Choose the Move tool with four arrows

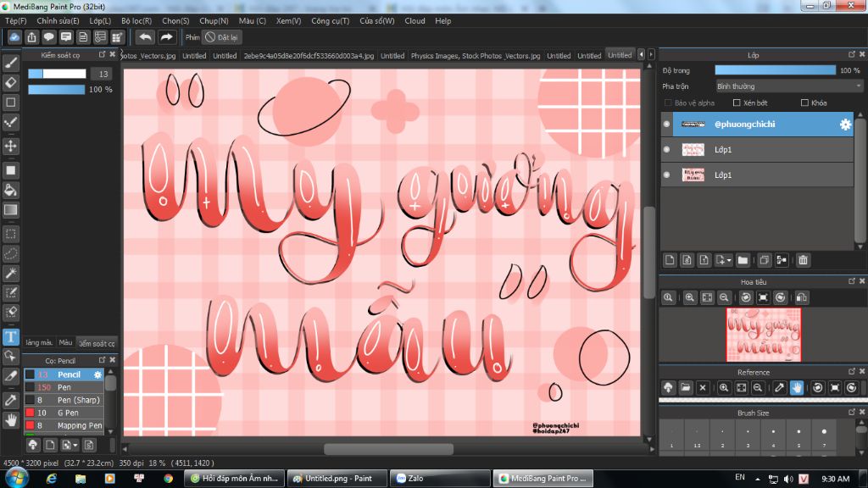pos(10,146)
